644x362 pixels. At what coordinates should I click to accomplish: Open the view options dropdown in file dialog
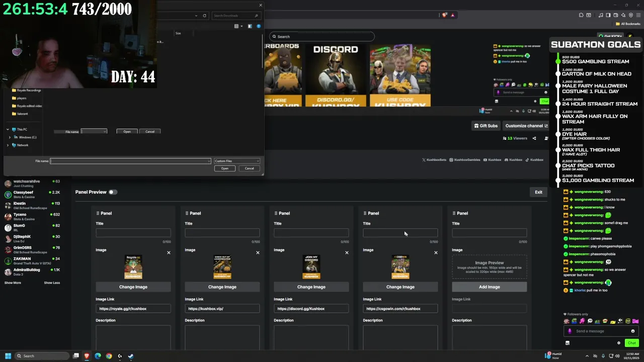tap(242, 26)
